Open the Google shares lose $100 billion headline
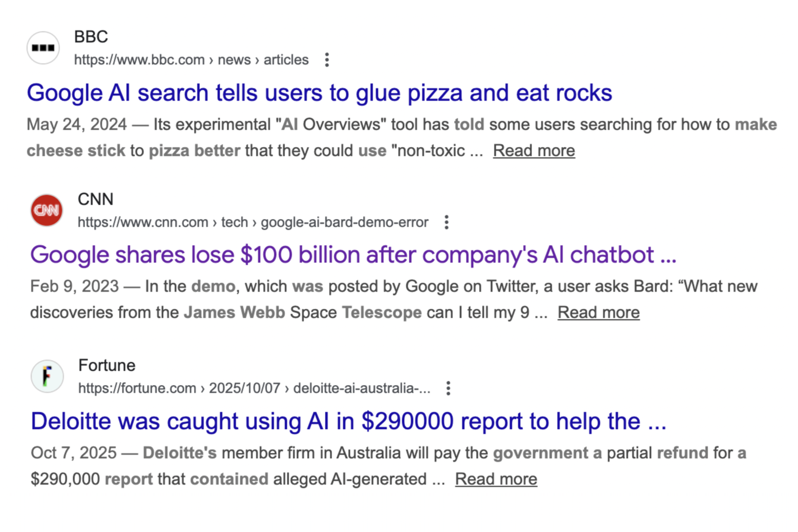798x532 pixels. tap(353, 254)
